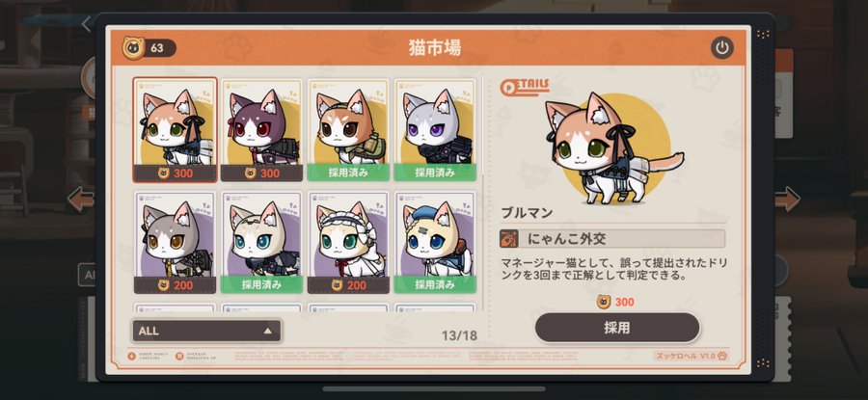The height and width of the screenshot is (400, 868).
Task: Select the green-banded cat marked 採用済み
Action: (349, 130)
